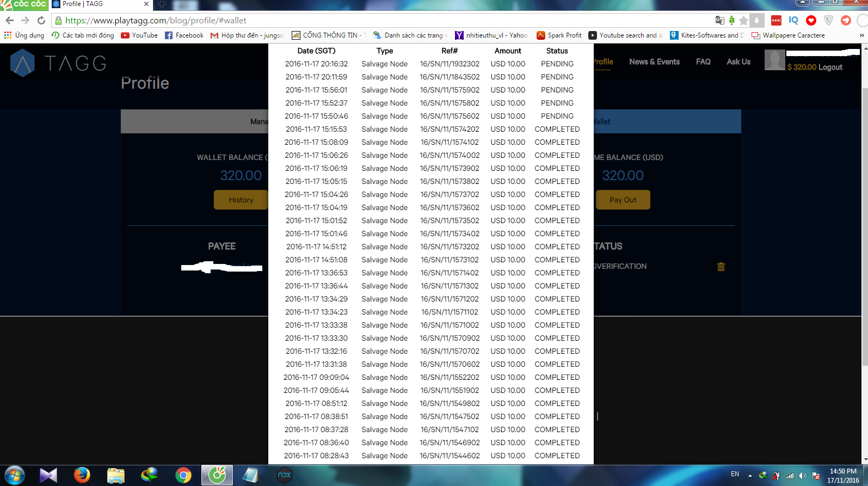Open a new browser tab

click(x=162, y=4)
